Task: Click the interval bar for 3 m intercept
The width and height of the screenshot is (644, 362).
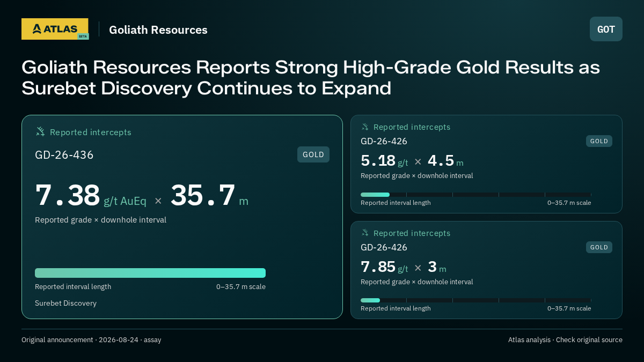Action: (x=476, y=300)
